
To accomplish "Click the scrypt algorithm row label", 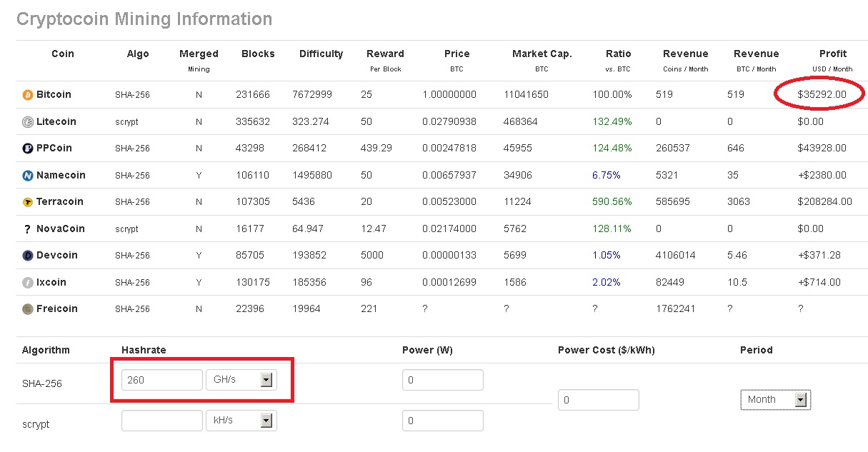I will [x=36, y=424].
